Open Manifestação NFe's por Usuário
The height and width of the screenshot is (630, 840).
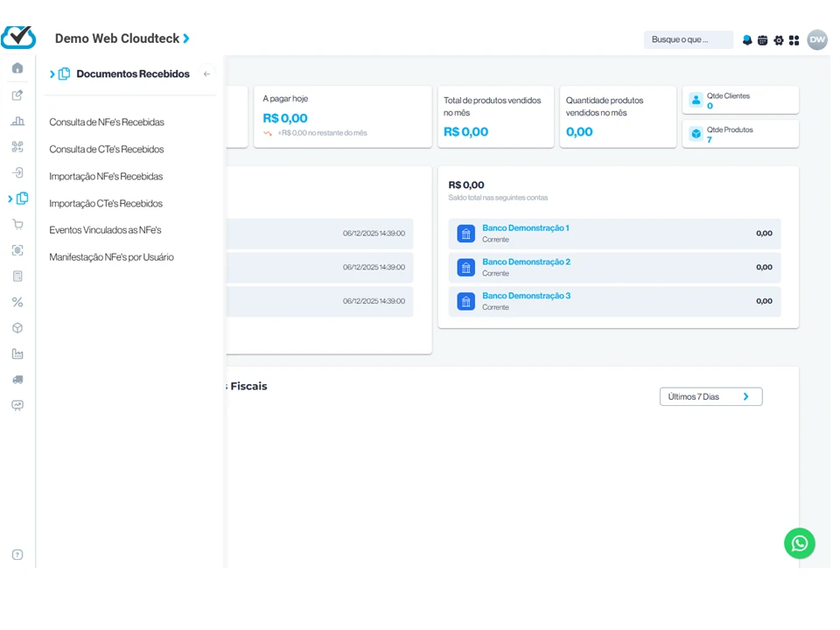click(111, 257)
